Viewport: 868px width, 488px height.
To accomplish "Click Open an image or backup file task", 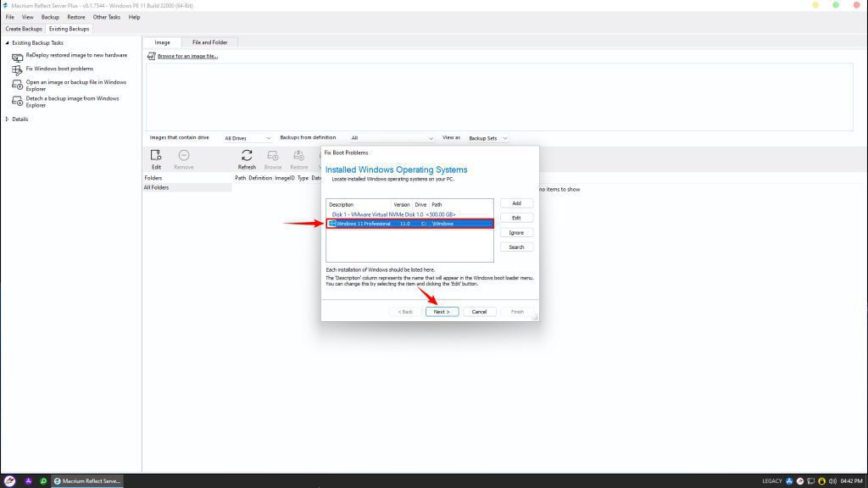I will [x=75, y=86].
